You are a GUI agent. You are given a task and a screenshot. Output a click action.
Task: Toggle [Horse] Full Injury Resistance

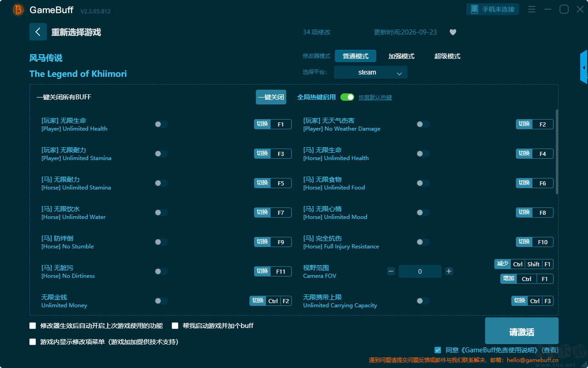click(423, 242)
